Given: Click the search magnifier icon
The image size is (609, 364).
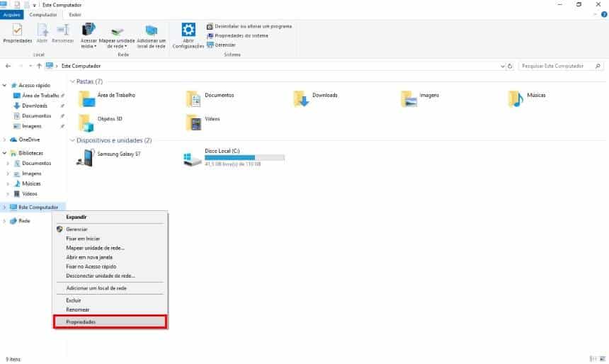Looking at the screenshot, I should [598, 66].
